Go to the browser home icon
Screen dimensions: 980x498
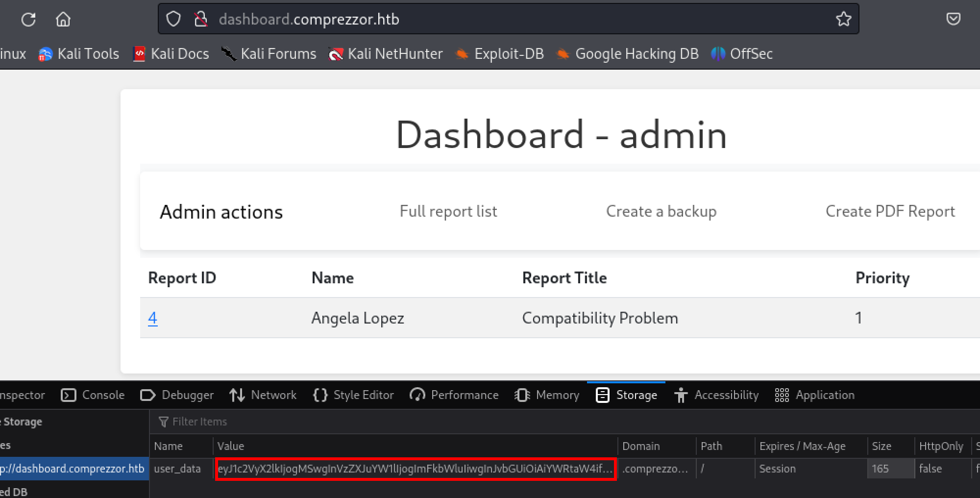(x=63, y=20)
